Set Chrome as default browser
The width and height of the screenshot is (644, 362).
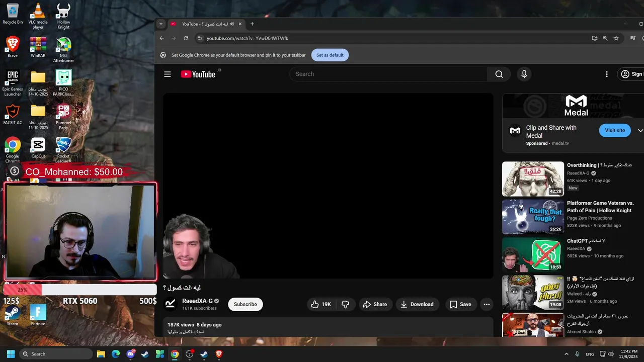point(330,55)
